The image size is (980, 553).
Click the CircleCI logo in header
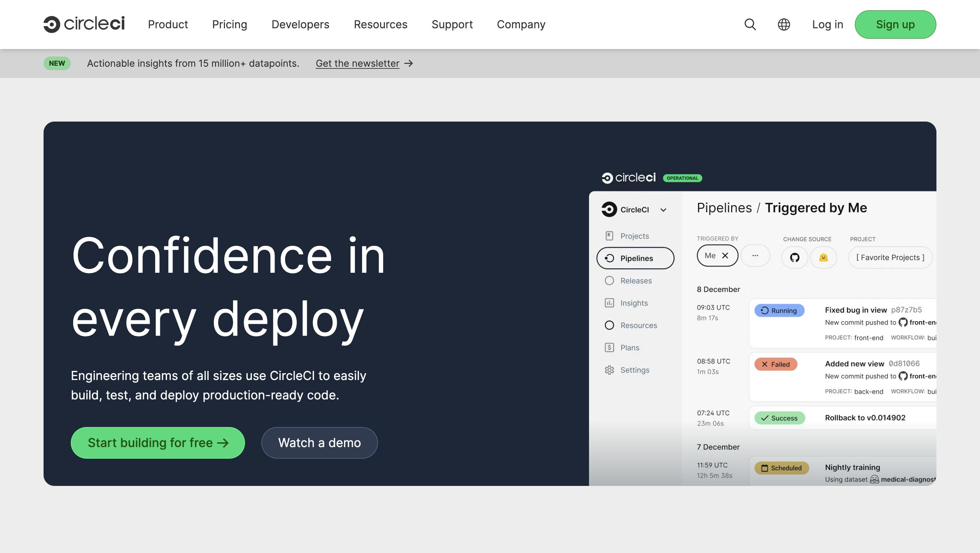click(84, 24)
